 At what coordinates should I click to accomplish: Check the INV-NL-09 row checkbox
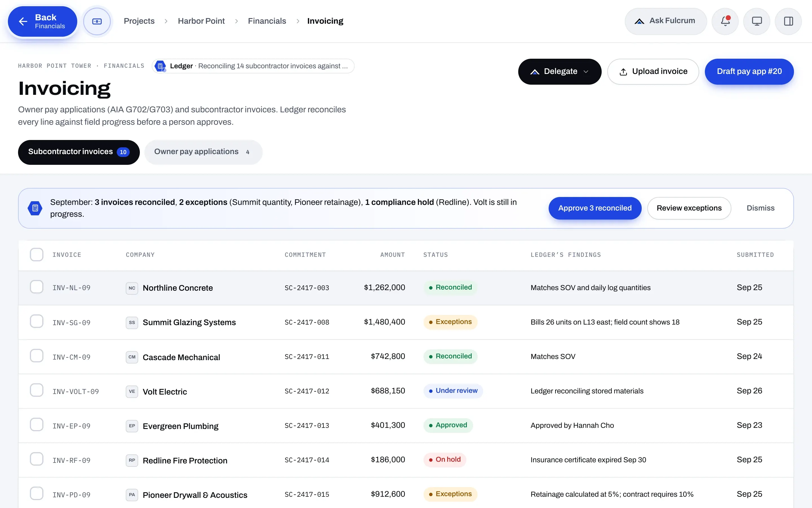[37, 287]
